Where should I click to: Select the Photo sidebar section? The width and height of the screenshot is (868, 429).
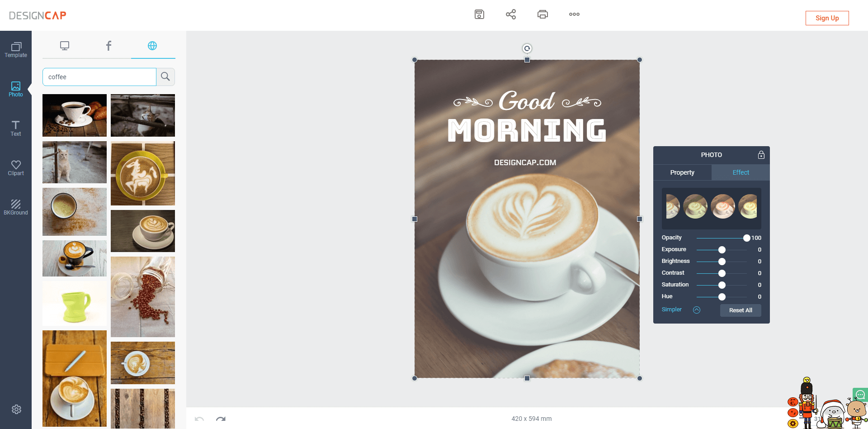[16, 90]
